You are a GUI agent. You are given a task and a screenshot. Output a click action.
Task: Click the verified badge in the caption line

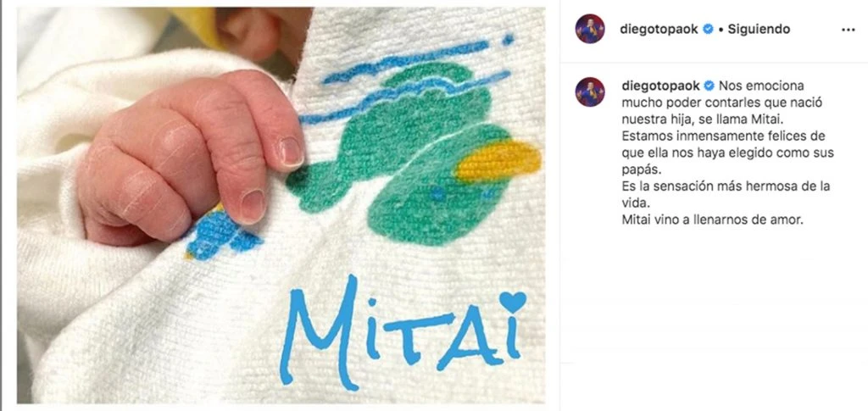click(708, 86)
